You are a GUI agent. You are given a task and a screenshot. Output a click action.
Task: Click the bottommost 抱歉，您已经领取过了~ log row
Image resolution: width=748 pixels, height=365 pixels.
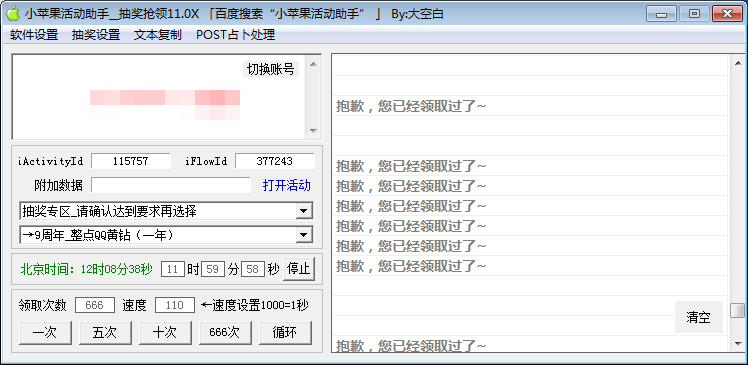(411, 345)
